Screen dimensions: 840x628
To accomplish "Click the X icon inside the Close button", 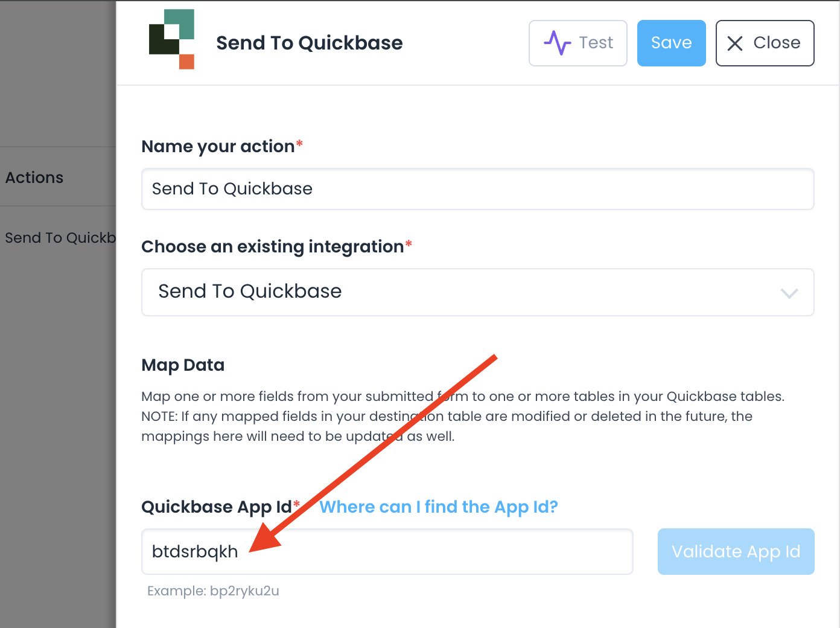I will (x=735, y=43).
